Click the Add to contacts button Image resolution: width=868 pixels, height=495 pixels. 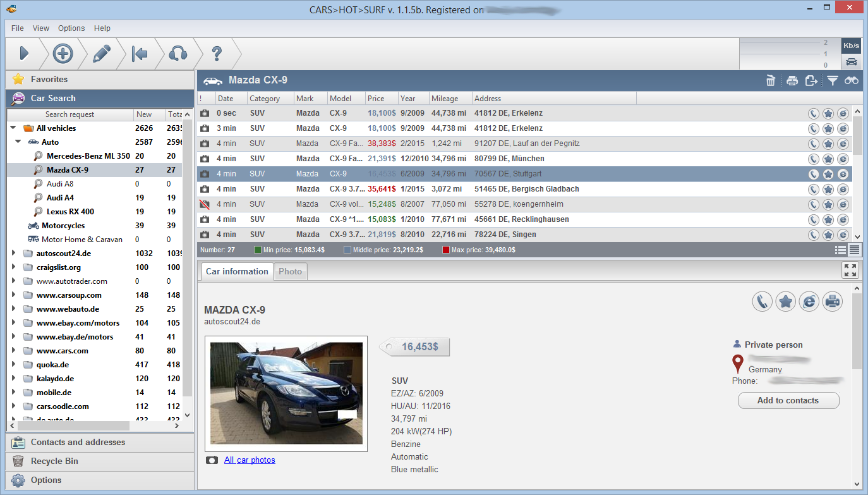788,400
